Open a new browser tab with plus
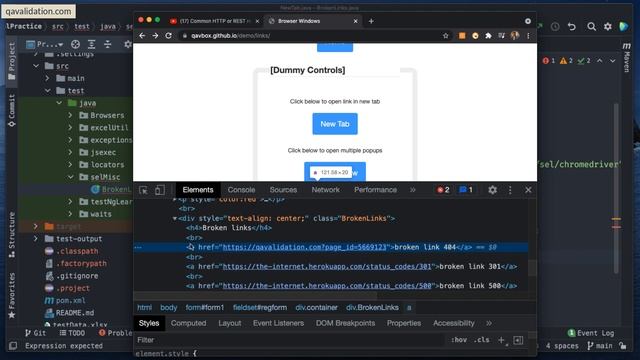640x360 pixels. pos(371,21)
